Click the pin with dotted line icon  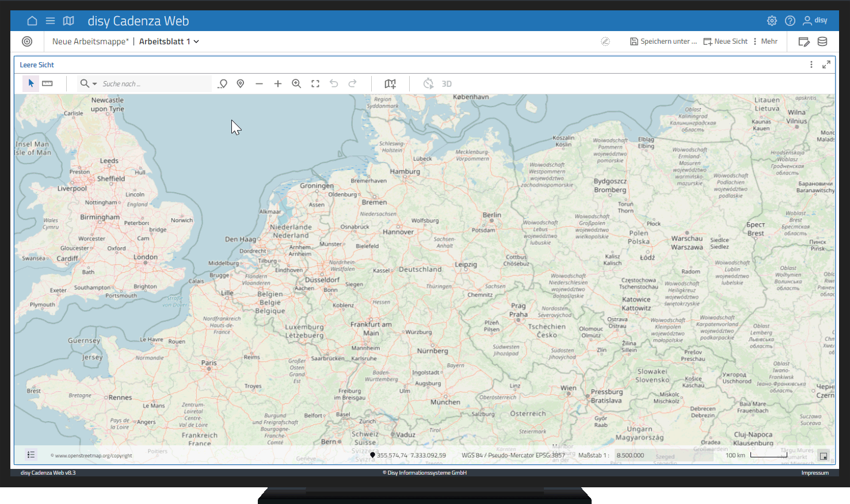tap(223, 84)
